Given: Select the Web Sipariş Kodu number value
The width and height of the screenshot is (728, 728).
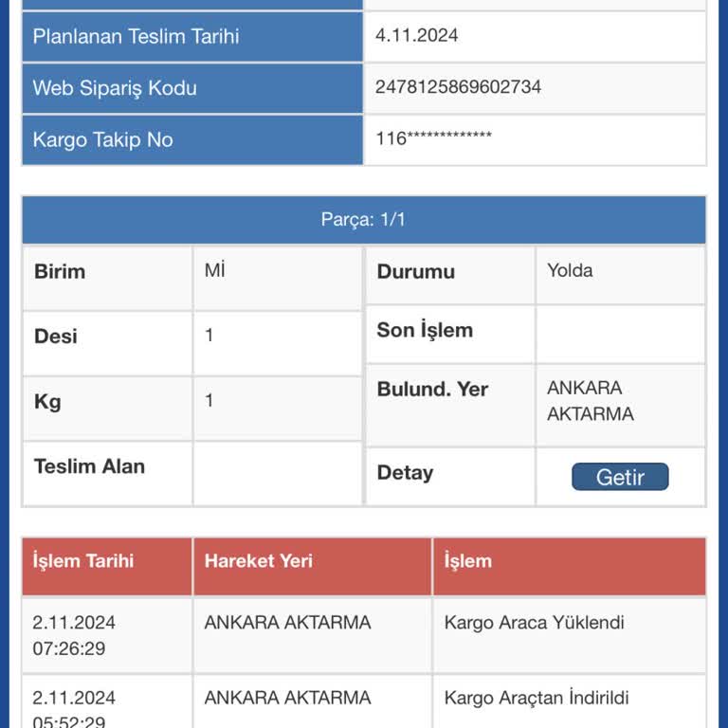Looking at the screenshot, I should 458,87.
